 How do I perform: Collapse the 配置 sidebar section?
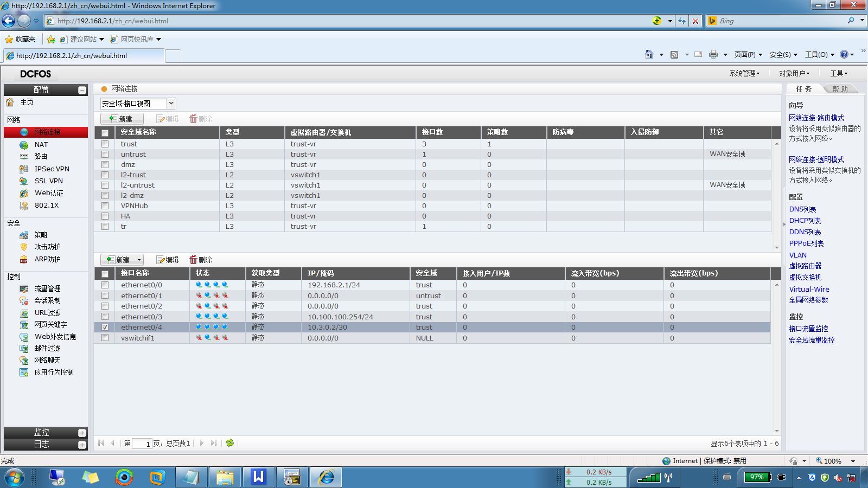82,90
